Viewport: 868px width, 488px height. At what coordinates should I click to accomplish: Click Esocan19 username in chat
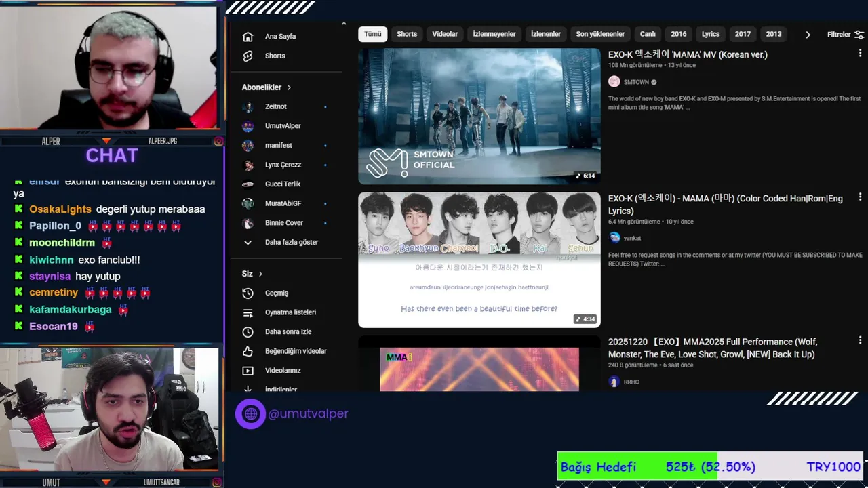point(54,327)
